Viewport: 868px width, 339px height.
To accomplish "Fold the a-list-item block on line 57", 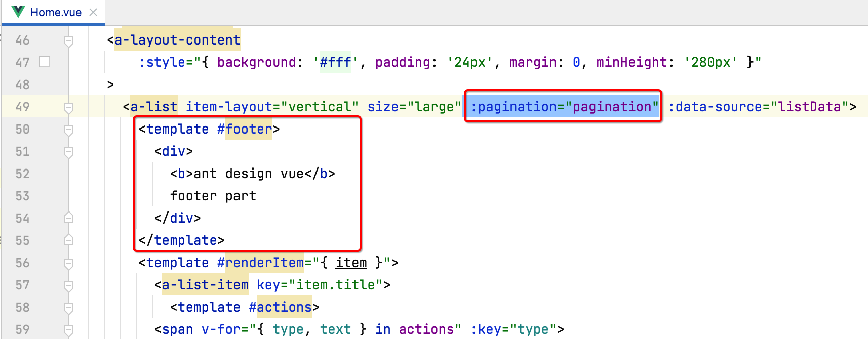I will (69, 285).
